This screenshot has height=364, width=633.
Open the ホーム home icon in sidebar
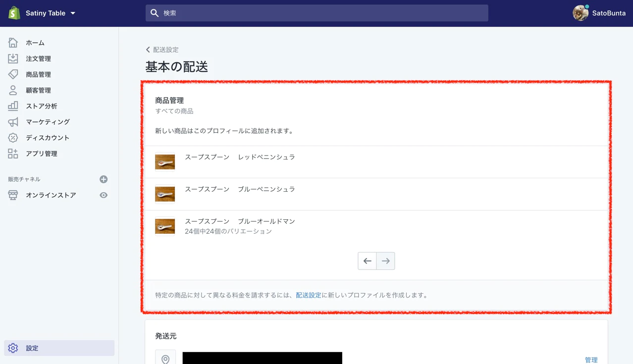coord(13,43)
